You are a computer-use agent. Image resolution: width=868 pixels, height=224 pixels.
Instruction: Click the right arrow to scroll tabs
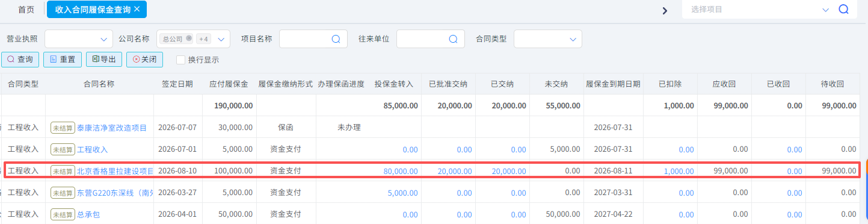(x=665, y=10)
